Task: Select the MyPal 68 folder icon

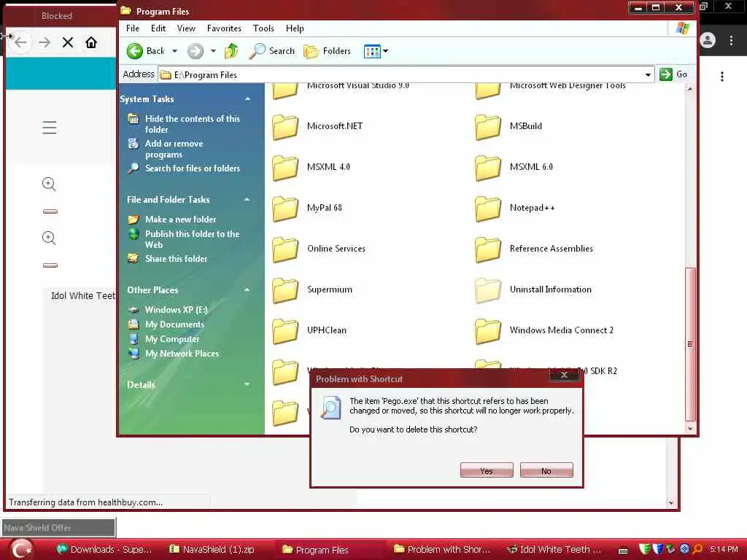Action: tap(285, 209)
